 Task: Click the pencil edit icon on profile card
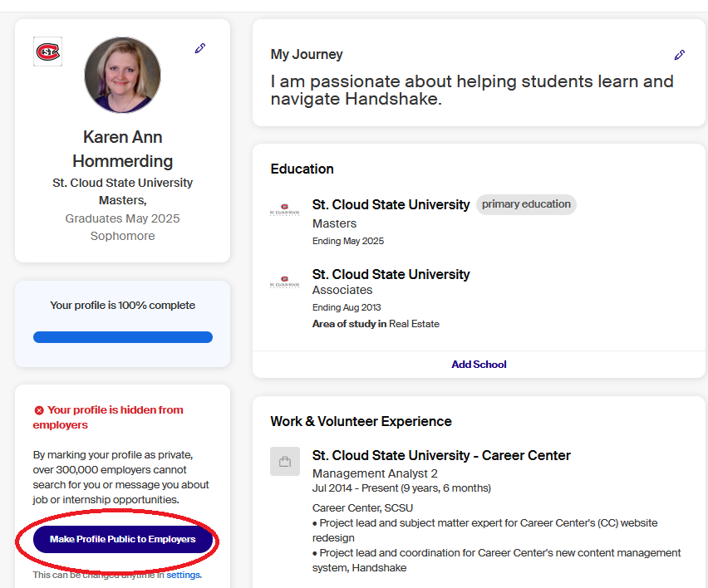pyautogui.click(x=200, y=48)
